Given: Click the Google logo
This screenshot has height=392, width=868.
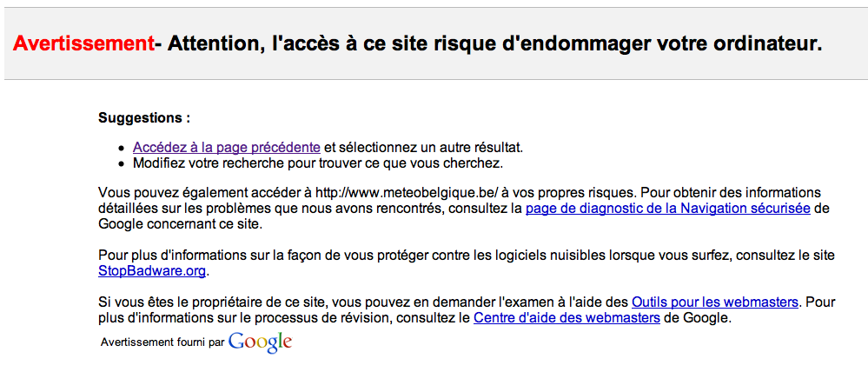Looking at the screenshot, I should [260, 342].
